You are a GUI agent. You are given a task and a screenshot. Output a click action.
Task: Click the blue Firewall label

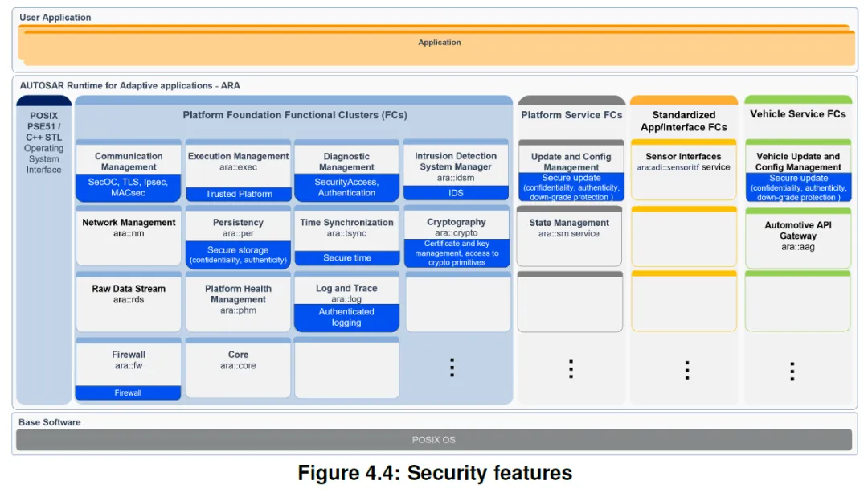[128, 392]
